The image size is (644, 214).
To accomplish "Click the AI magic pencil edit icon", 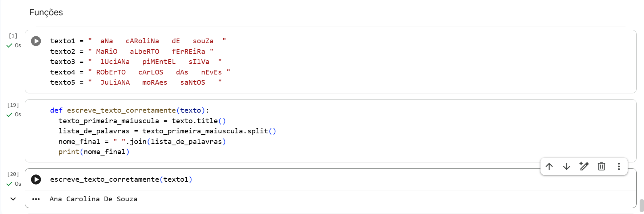I will click(x=584, y=166).
